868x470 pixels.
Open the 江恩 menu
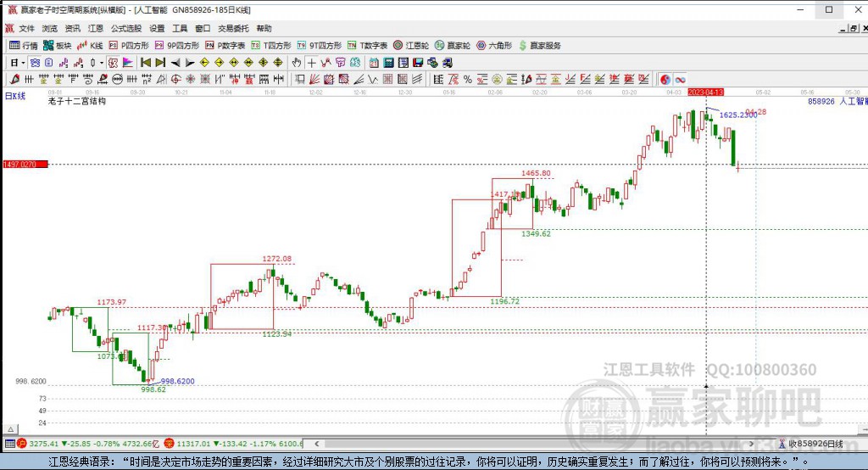click(95, 28)
